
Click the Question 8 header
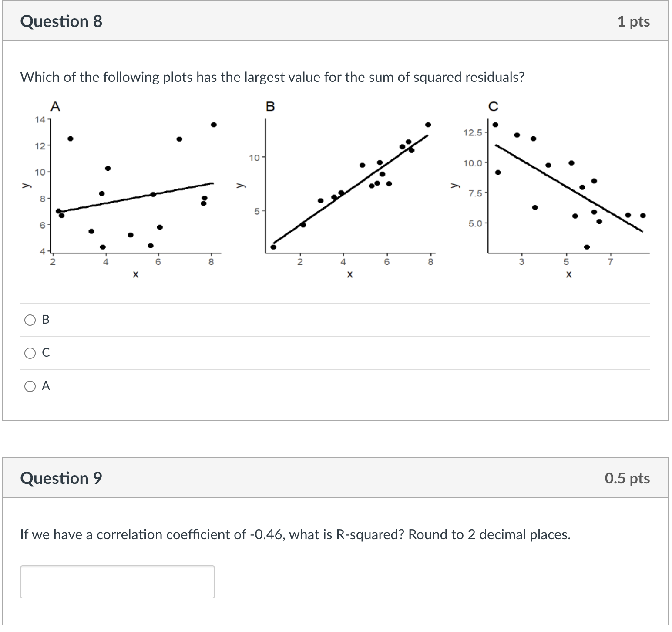point(60,20)
